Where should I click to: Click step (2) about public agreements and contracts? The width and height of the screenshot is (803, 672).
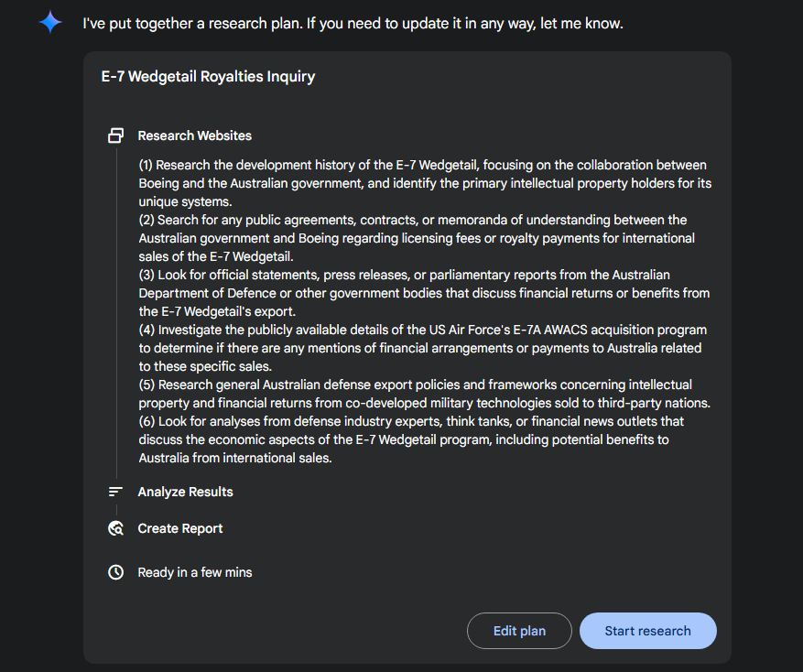click(x=417, y=238)
